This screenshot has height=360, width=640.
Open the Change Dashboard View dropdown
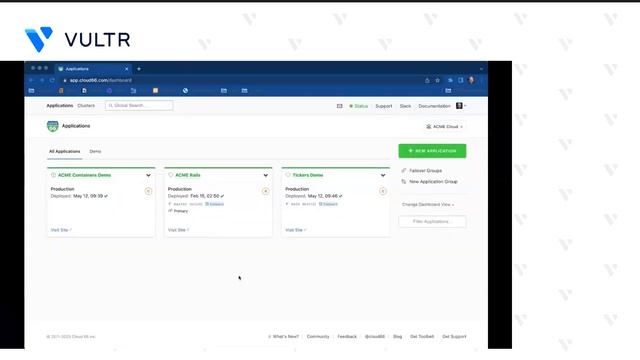pos(428,204)
